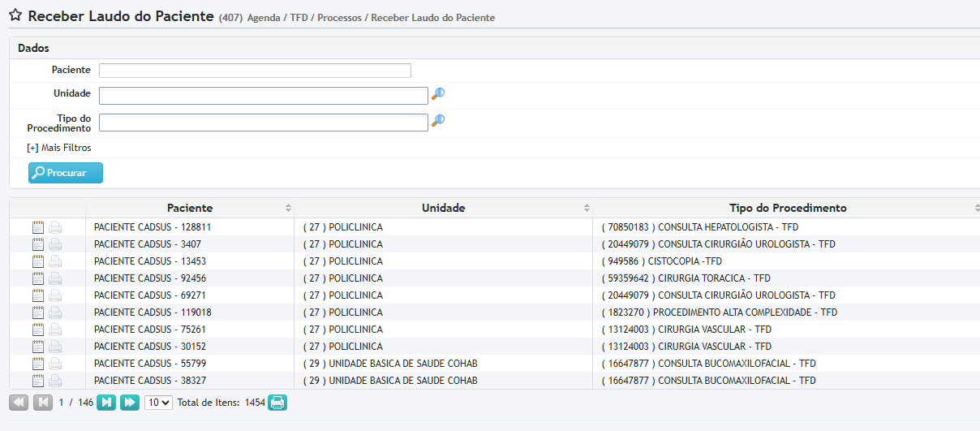Open Unidade lookup magnifier icon
This screenshot has width=980, height=431.
[438, 94]
